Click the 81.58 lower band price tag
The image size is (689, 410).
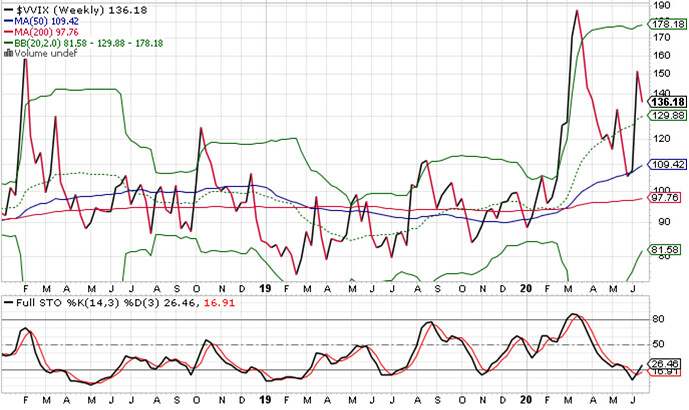666,250
